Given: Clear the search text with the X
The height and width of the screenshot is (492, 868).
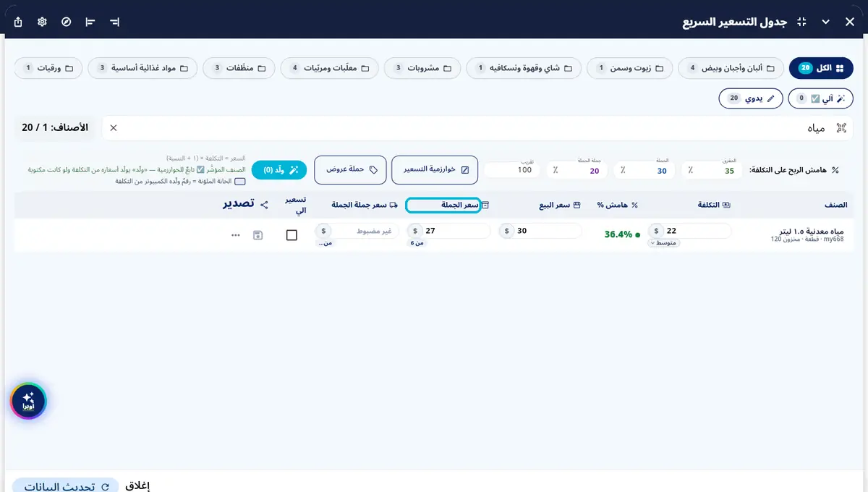Looking at the screenshot, I should pos(114,128).
